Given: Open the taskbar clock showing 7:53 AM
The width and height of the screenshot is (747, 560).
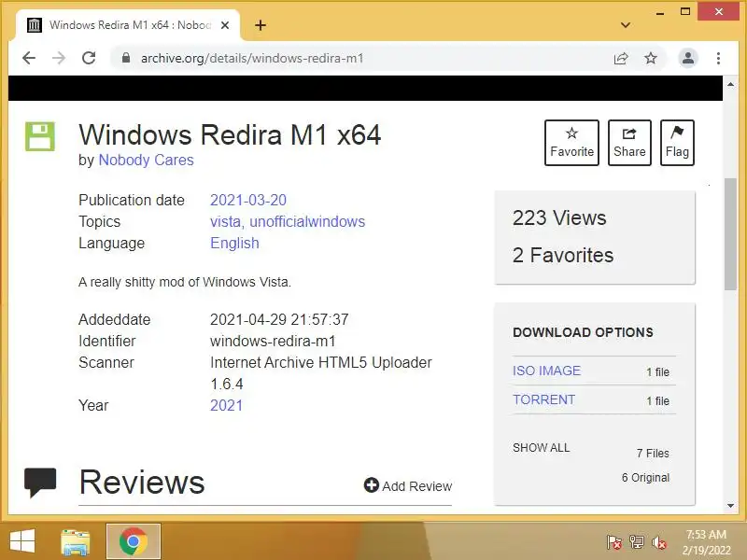Looking at the screenshot, I should pyautogui.click(x=706, y=542).
